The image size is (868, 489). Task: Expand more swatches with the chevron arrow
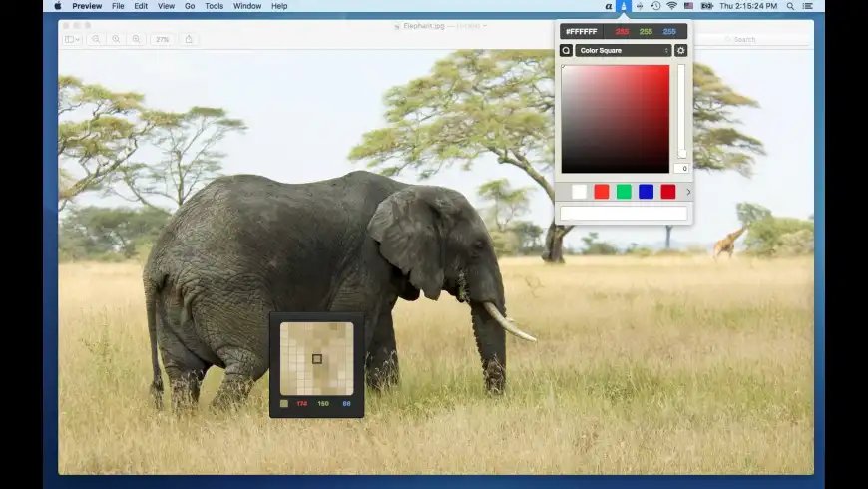coord(687,192)
